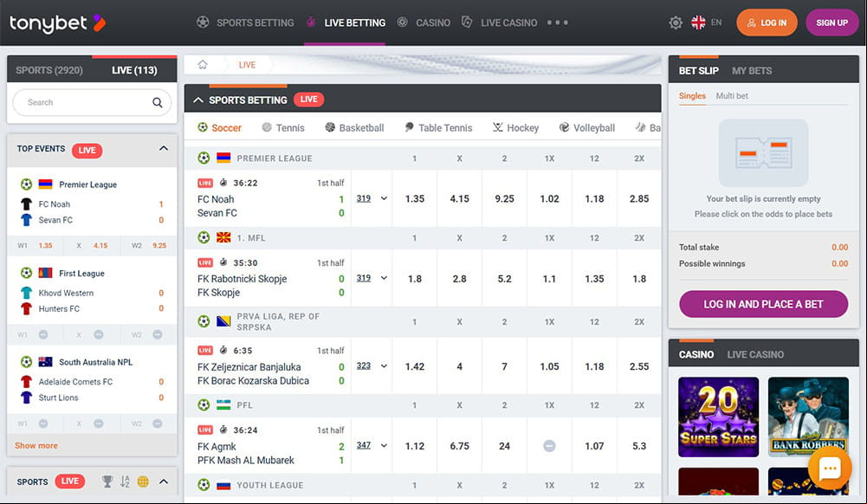Click the live casino cards icon in header
867x504 pixels.
[x=467, y=23]
